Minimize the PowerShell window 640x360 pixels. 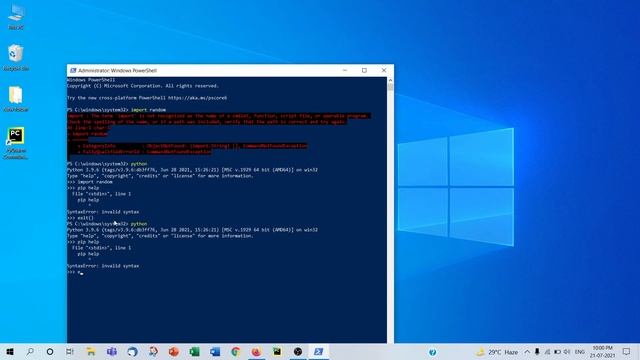tap(345, 70)
